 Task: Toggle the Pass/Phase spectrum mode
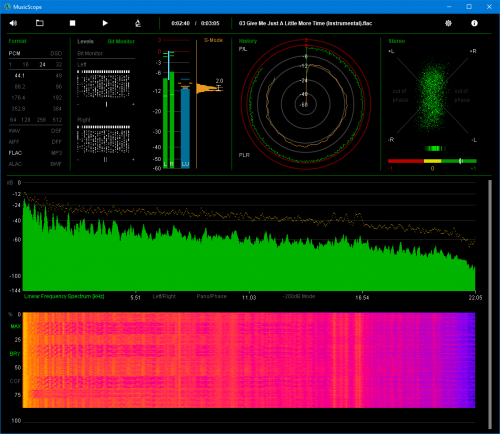[x=211, y=296]
